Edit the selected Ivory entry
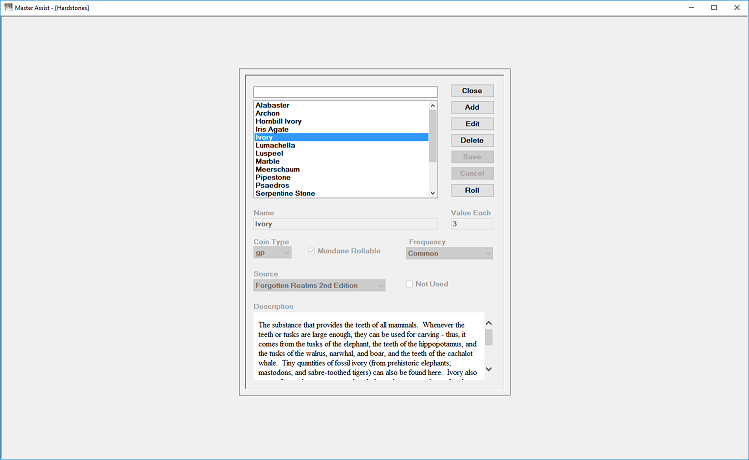This screenshot has width=749, height=460. click(x=472, y=124)
